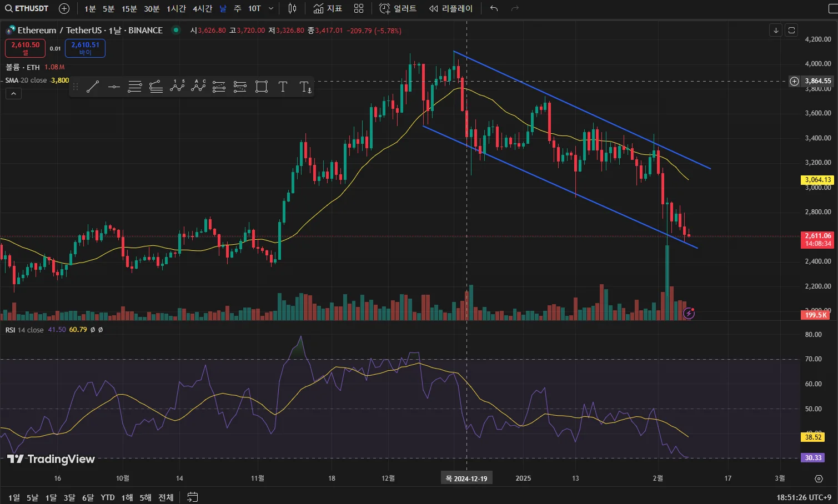Redo the chart action
The image size is (838, 504).
[515, 8]
